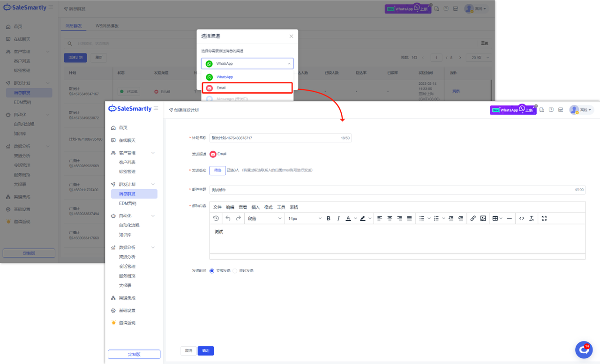Enter fullscreen mode in the editor

point(544,218)
